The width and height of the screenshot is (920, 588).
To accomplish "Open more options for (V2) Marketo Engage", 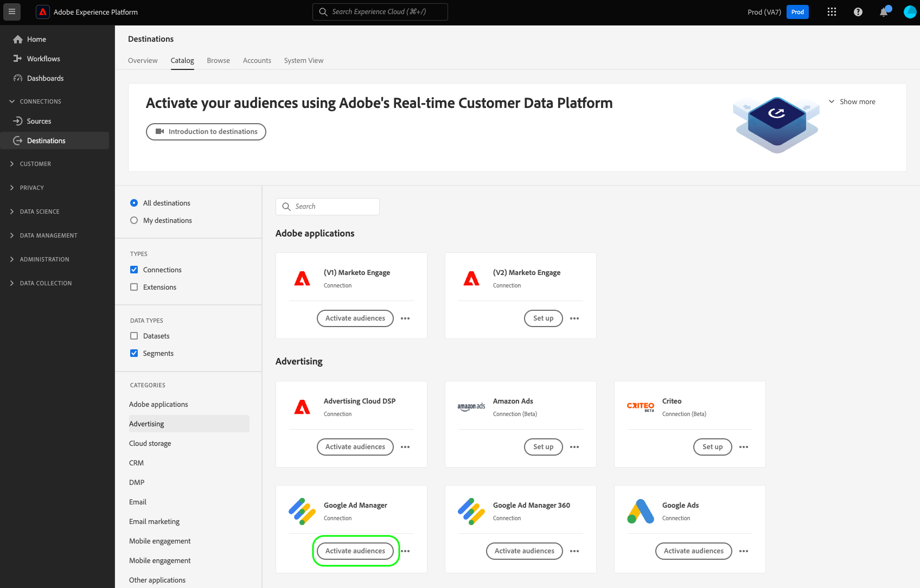I will 574,318.
